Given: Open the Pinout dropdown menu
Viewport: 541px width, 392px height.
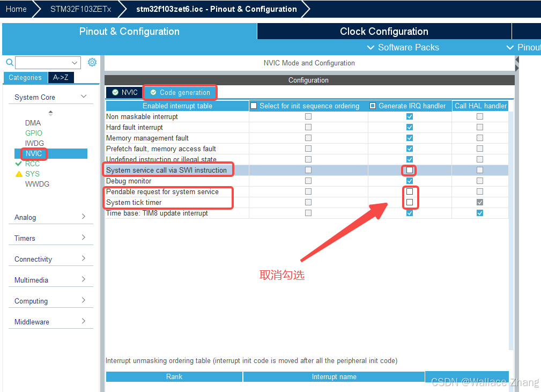Looking at the screenshot, I should pyautogui.click(x=523, y=47).
